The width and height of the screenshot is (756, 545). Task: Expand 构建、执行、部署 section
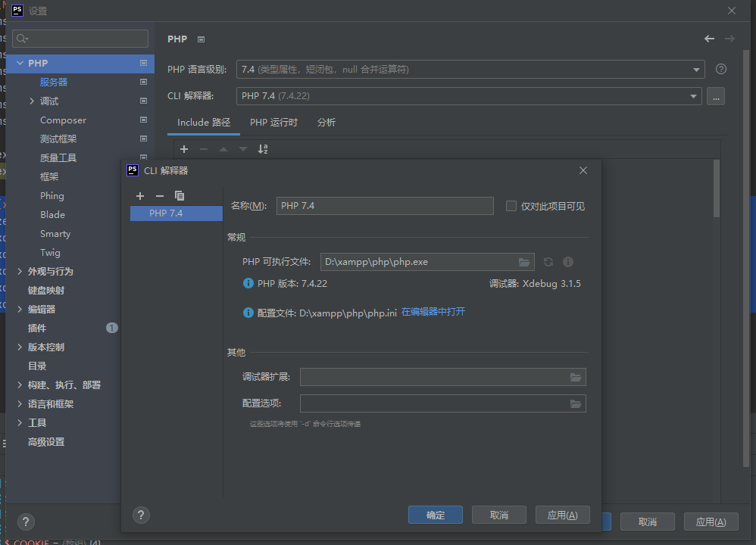tap(20, 385)
